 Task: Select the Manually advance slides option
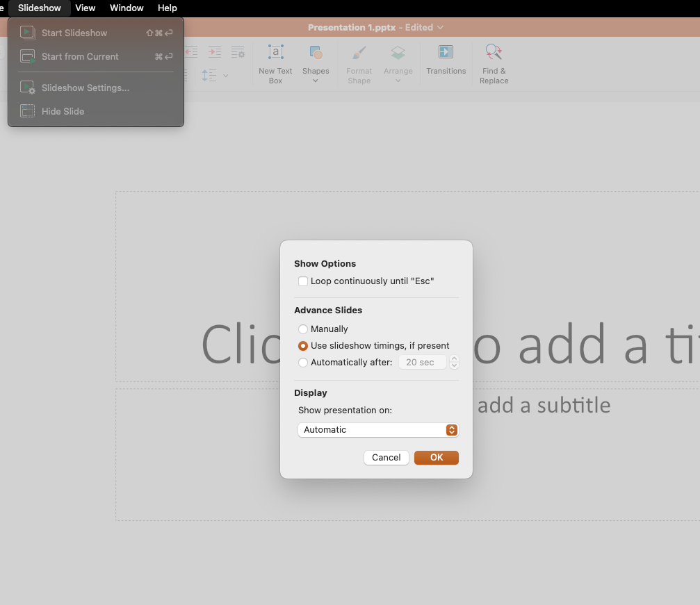(303, 329)
